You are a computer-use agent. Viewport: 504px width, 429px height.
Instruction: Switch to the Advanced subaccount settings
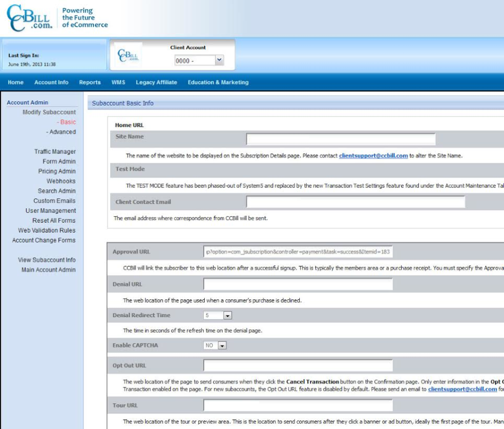pyautogui.click(x=60, y=132)
